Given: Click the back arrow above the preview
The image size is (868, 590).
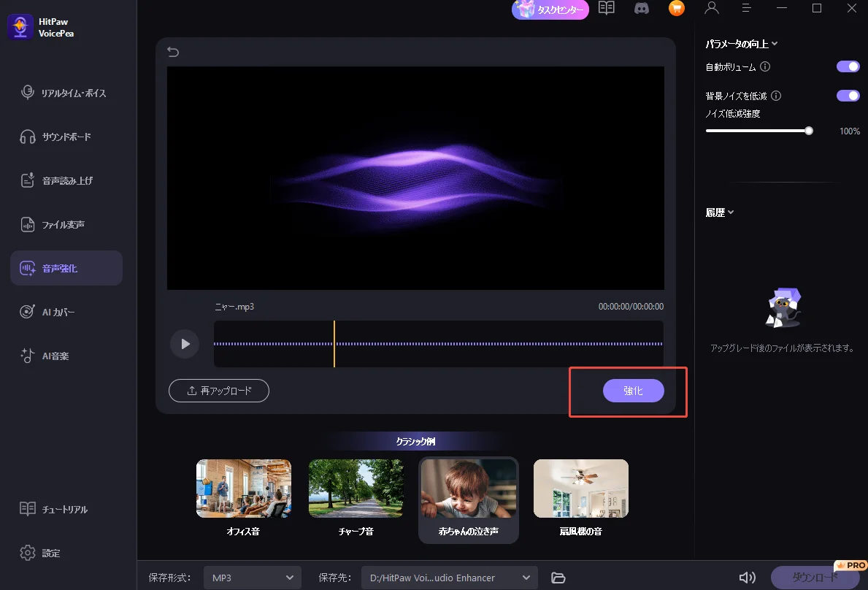Looking at the screenshot, I should tap(173, 52).
